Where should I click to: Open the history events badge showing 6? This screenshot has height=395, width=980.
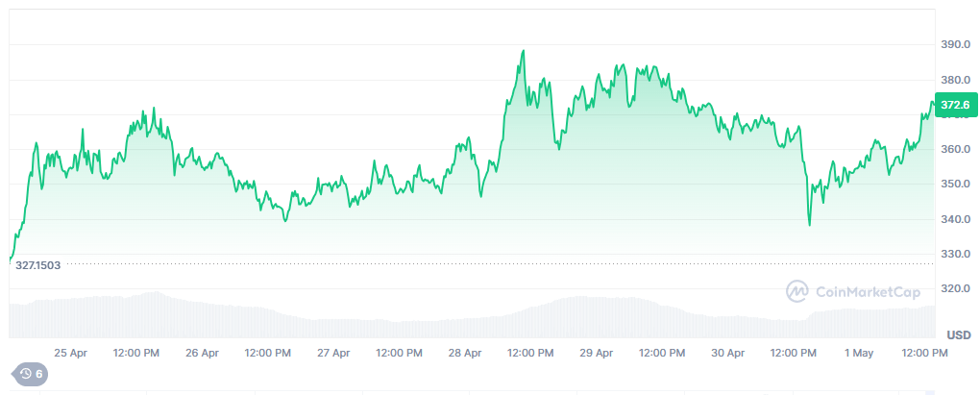30,374
